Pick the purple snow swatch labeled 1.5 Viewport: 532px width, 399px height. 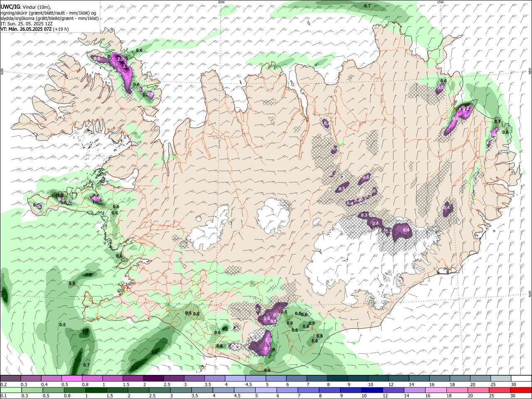click(x=133, y=379)
